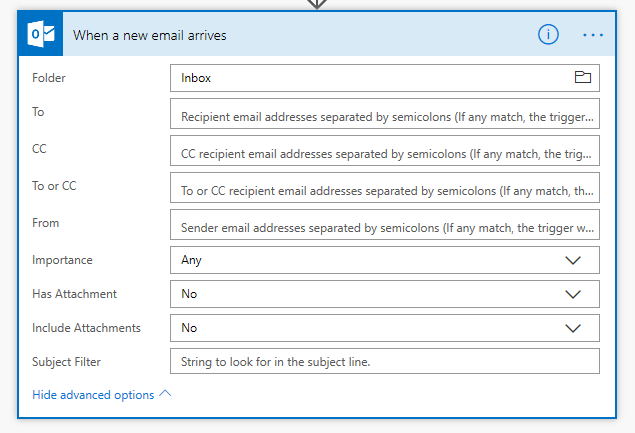635x433 pixels.
Task: Open the Include Attachments dropdown
Action: coord(573,328)
